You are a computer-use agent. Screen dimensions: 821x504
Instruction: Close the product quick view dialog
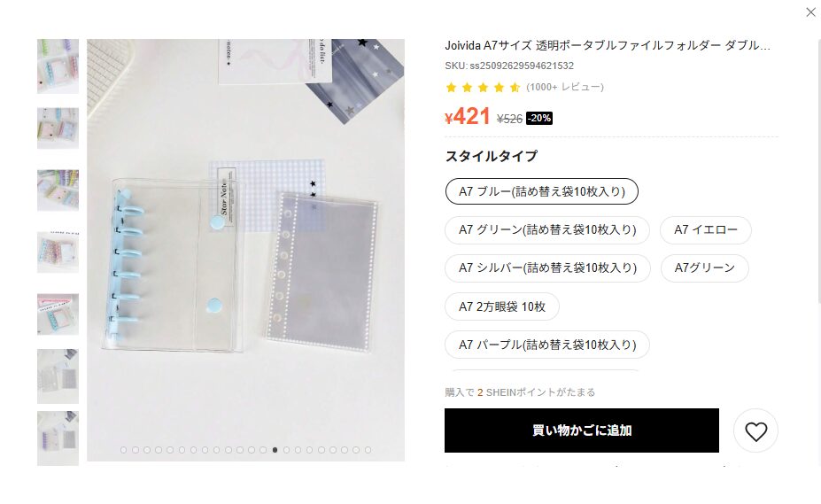[x=810, y=12]
